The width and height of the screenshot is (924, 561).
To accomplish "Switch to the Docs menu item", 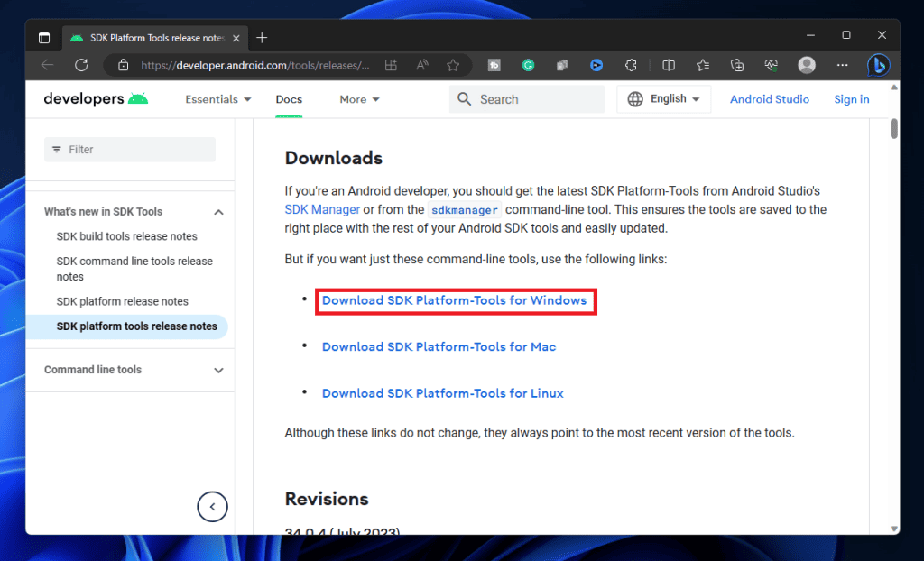I will pos(289,99).
